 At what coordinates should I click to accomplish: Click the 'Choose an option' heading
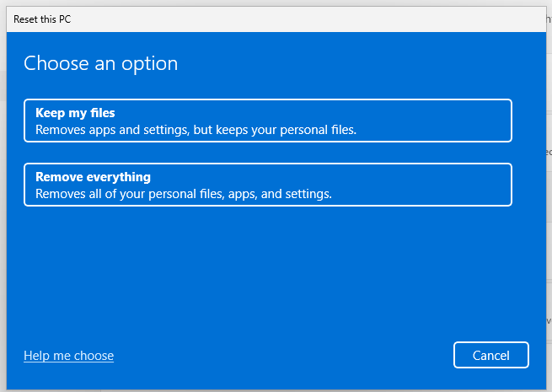(x=100, y=64)
